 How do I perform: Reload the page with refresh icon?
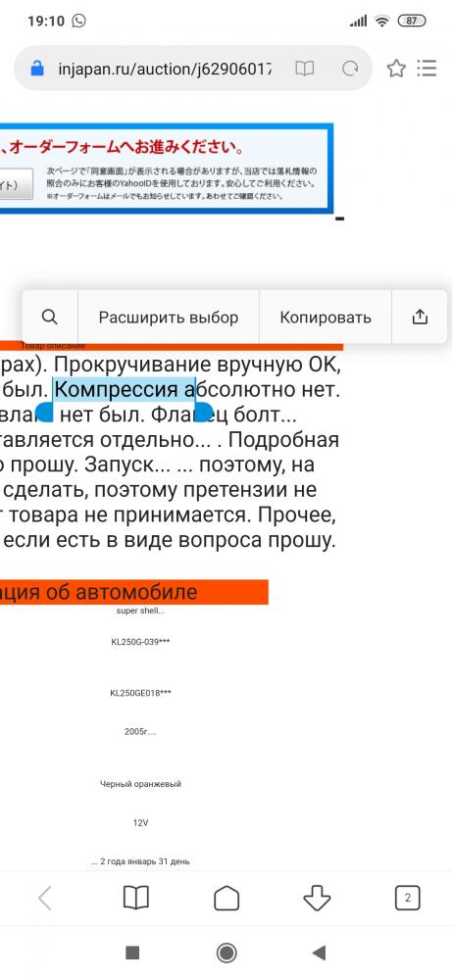[x=352, y=69]
